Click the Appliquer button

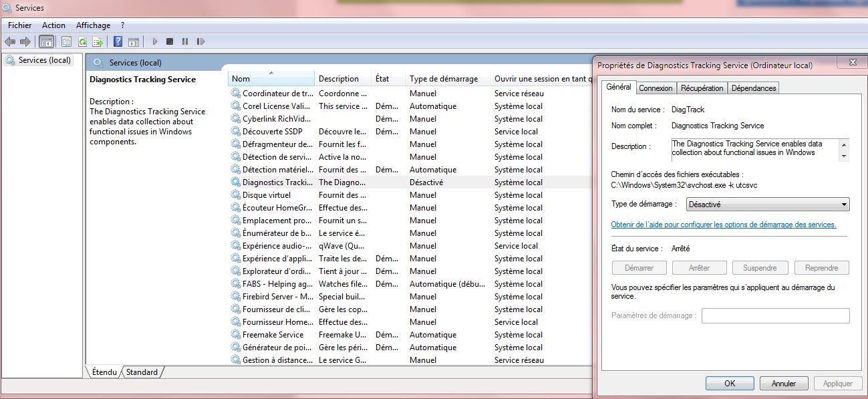(x=838, y=384)
